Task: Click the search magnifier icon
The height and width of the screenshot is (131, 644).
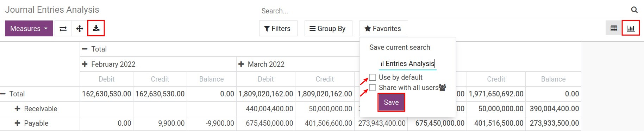Action: (x=634, y=10)
